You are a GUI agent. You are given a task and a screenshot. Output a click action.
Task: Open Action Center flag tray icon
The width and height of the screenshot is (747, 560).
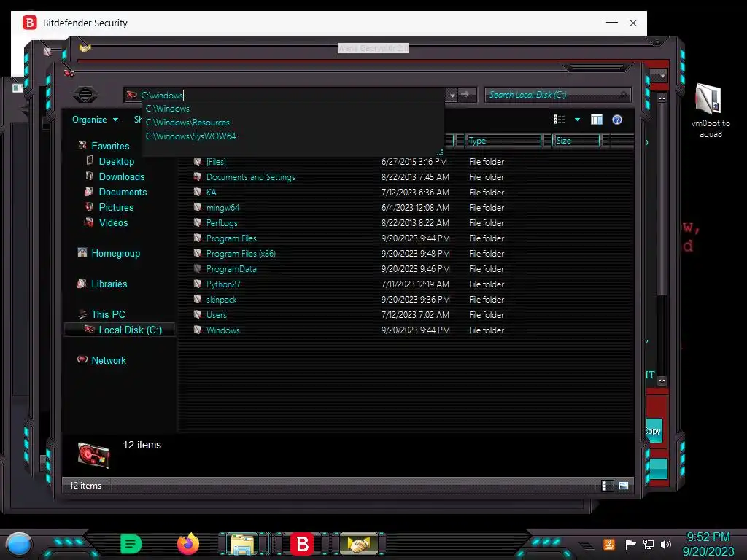click(631, 544)
